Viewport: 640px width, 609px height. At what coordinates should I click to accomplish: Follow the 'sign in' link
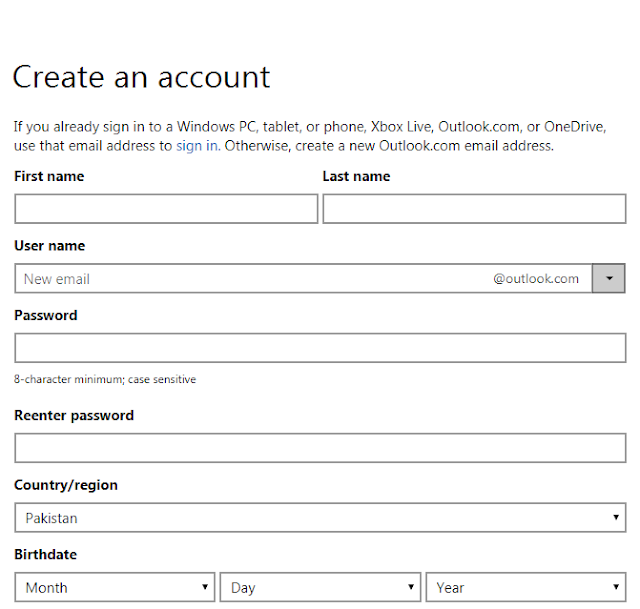[197, 146]
